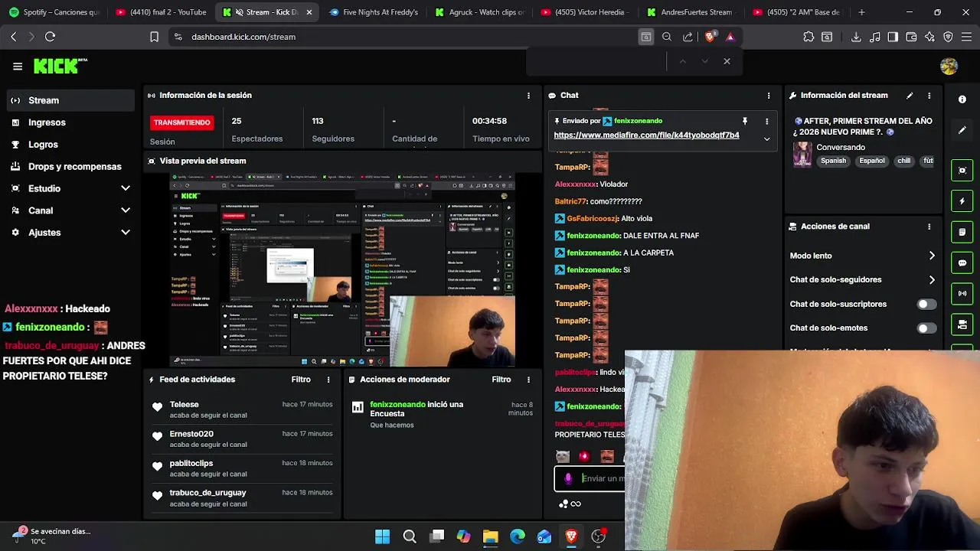Open Drops y recompensas in the sidebar
This screenshot has width=980, height=551.
pos(70,166)
